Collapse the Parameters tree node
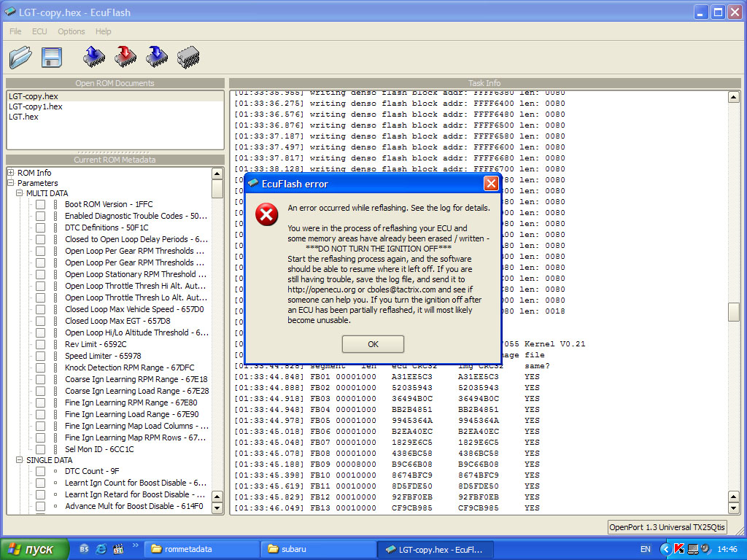The height and width of the screenshot is (560, 747). [11, 183]
